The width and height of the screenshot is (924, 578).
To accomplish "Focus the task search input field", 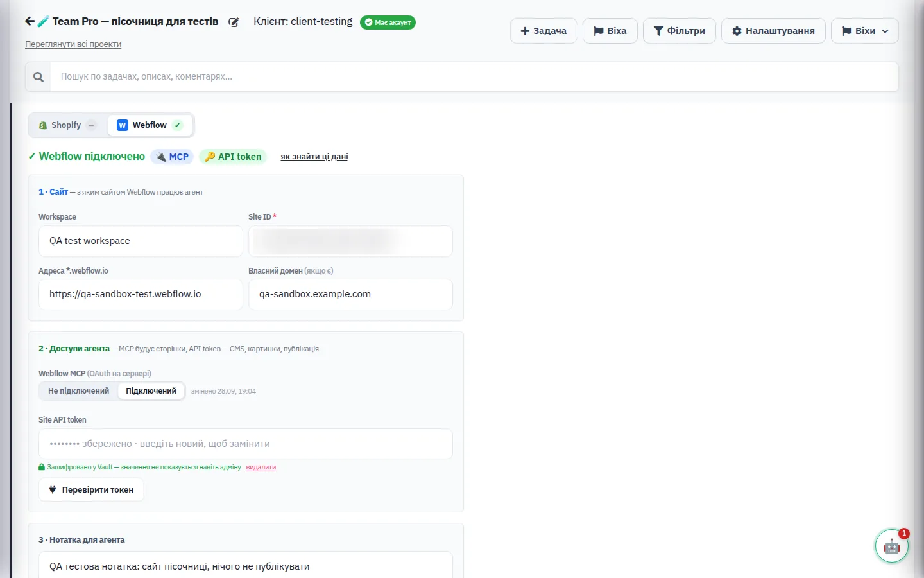I will point(474,77).
